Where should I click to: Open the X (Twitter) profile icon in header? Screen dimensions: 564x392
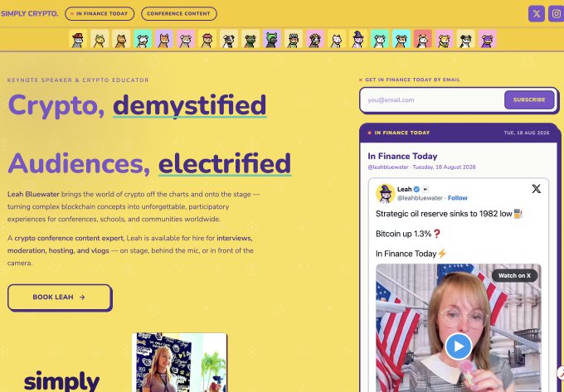click(537, 14)
